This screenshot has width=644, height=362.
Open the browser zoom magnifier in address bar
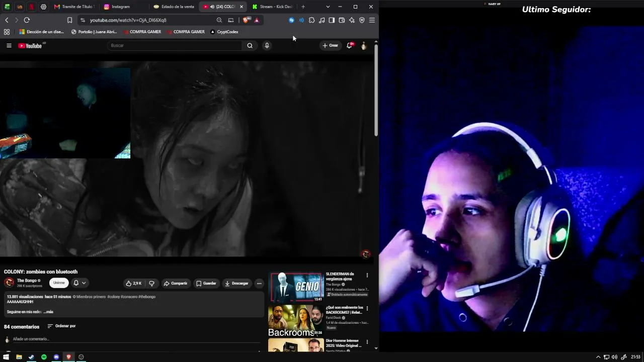coord(219,20)
